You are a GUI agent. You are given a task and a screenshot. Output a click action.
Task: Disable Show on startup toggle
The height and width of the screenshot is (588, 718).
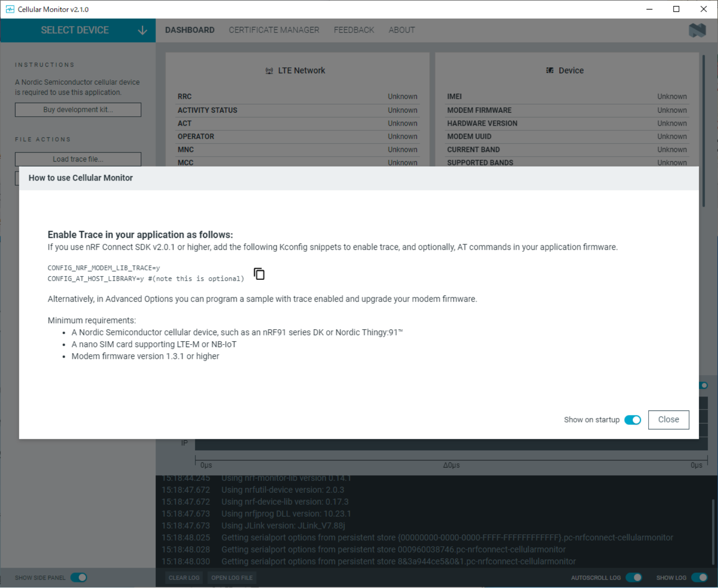pos(632,420)
